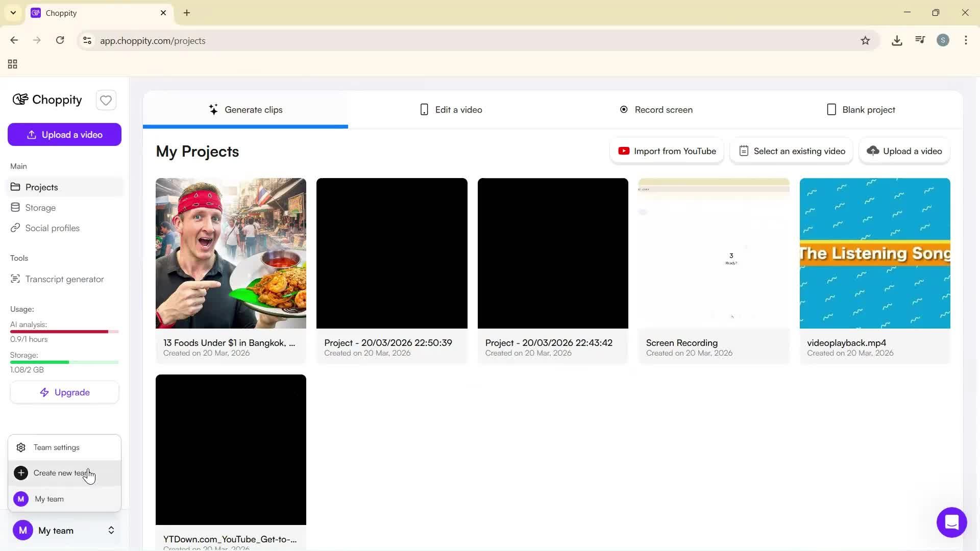Click the heart icon beside Choppity logo
The width and height of the screenshot is (980, 551).
tap(106, 100)
